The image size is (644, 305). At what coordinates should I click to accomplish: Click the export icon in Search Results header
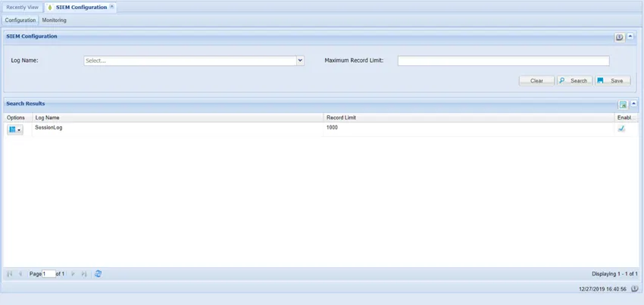pos(623,105)
